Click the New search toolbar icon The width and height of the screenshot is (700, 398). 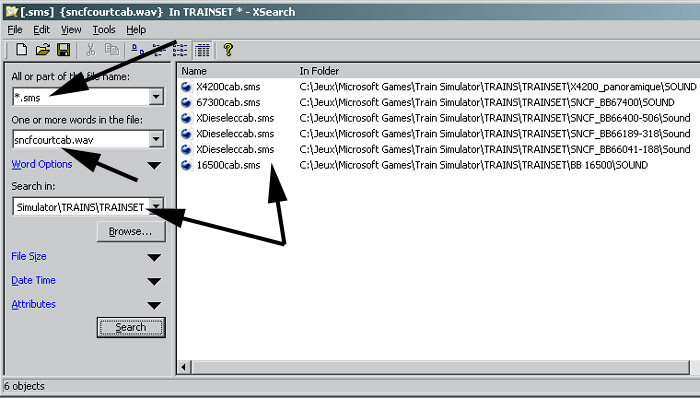pyautogui.click(x=21, y=50)
